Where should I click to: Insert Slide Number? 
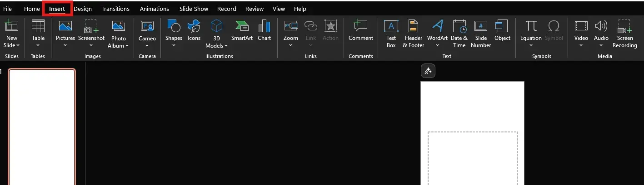point(481,34)
